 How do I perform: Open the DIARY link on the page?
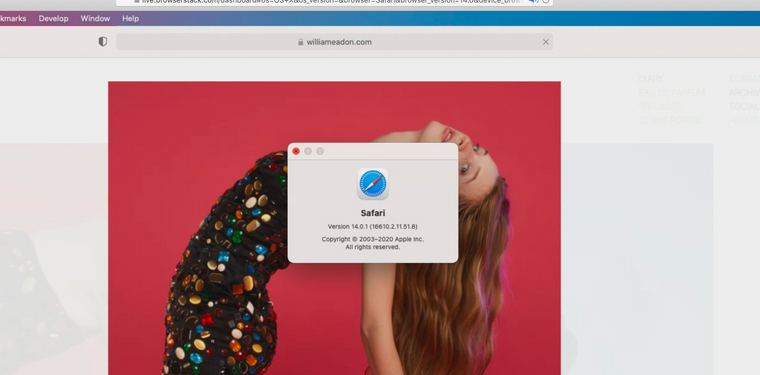point(650,78)
